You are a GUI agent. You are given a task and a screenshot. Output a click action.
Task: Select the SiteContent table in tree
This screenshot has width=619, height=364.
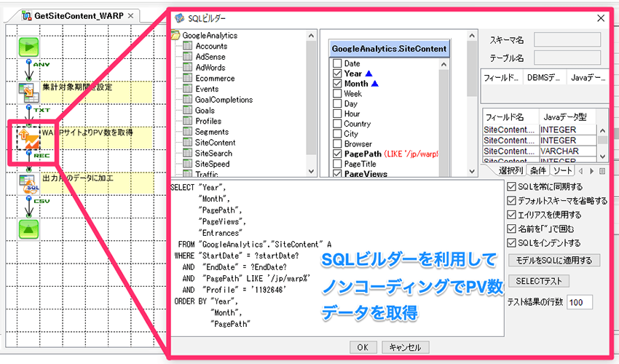click(x=215, y=142)
